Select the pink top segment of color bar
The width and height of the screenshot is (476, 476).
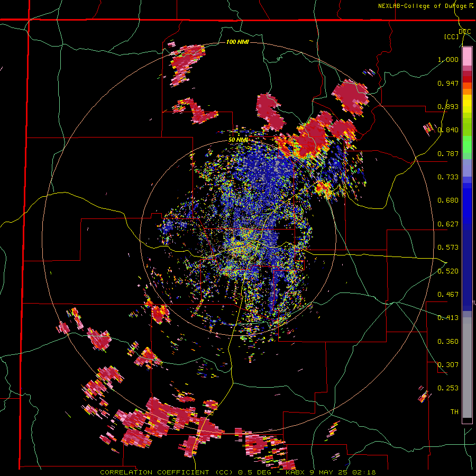pos(467,57)
